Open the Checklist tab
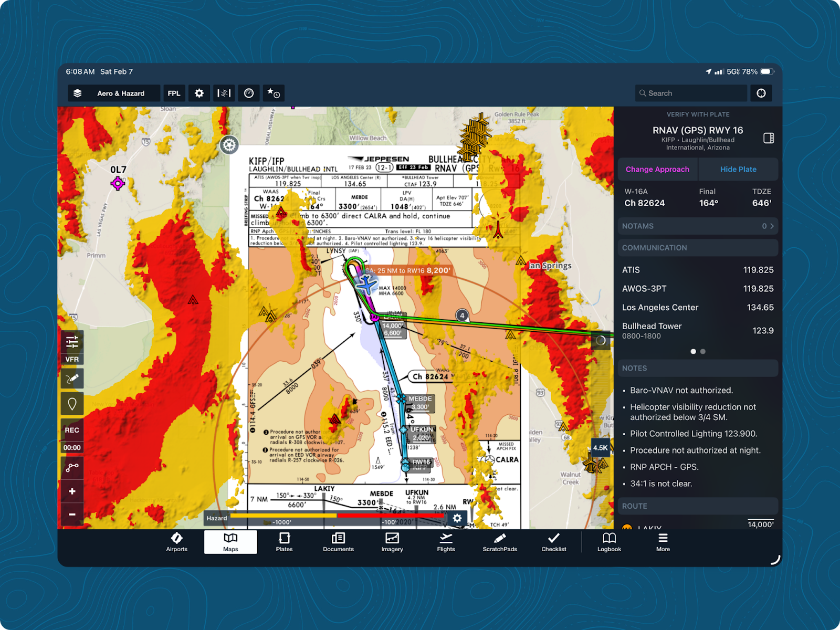 click(554, 542)
